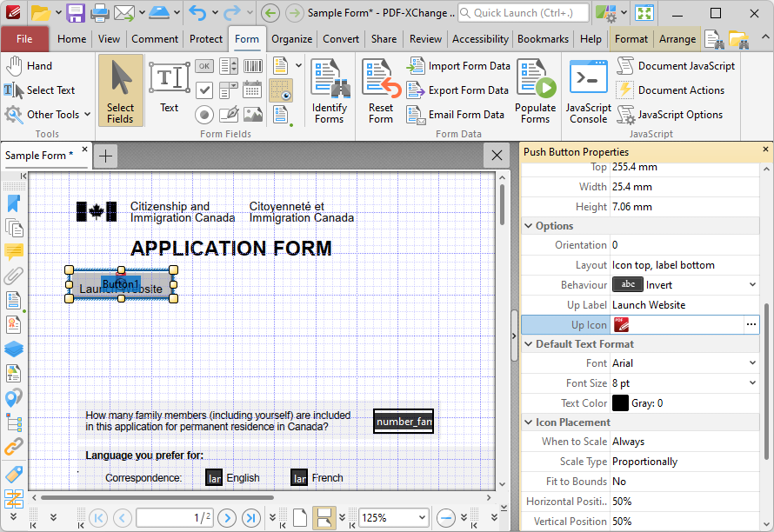Click the Identify Forms icon
This screenshot has height=532, width=774.
tap(330, 92)
